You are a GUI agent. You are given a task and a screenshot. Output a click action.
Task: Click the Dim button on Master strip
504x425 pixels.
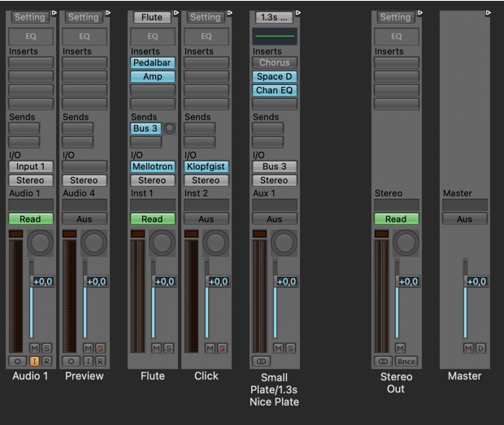coord(480,348)
